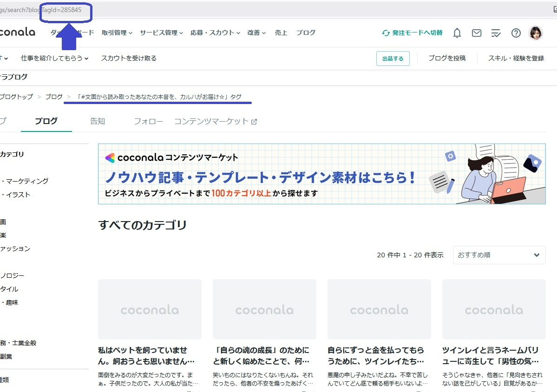The width and height of the screenshot is (557, 392).
Task: Select 趣味 category in sidebar
Action: 9,302
